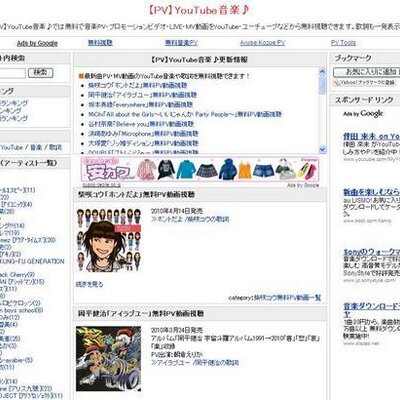
Task: Open the PV Tools ad link
Action: [343, 43]
